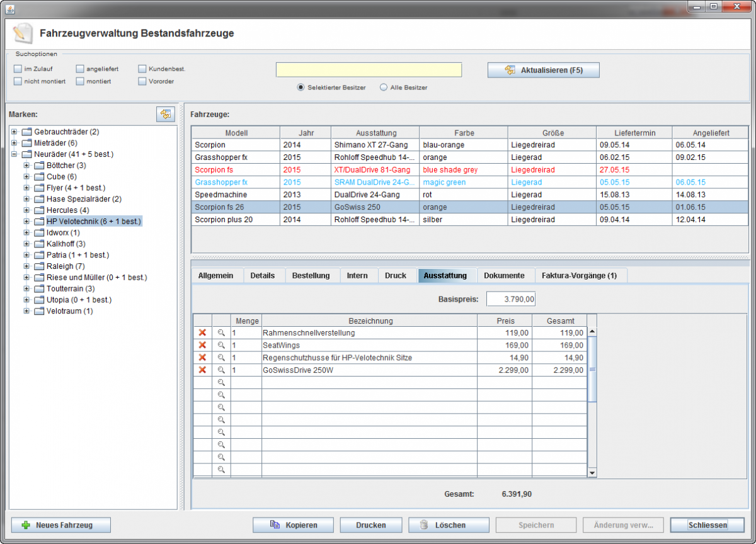This screenshot has width=756, height=544.
Task: Click the magnifier icon beside SeatWings
Action: point(221,345)
